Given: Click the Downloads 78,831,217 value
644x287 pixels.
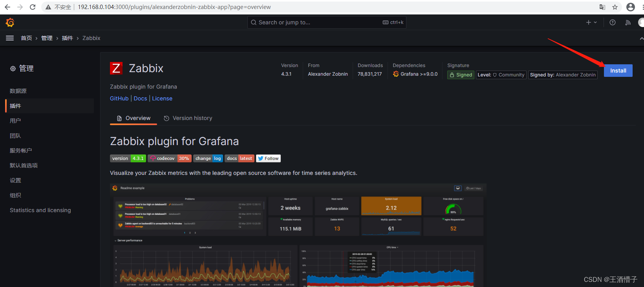Looking at the screenshot, I should coord(370,74).
